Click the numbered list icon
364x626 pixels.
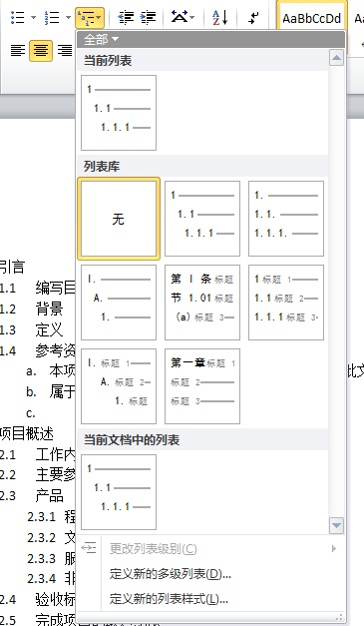click(x=52, y=18)
